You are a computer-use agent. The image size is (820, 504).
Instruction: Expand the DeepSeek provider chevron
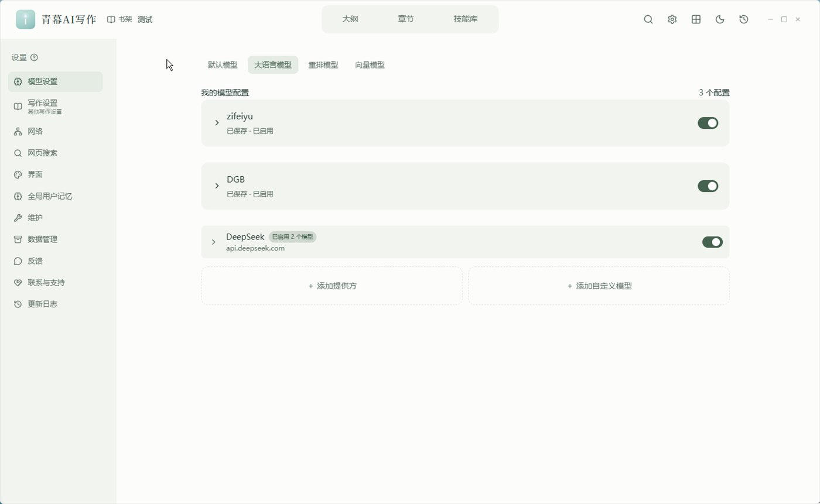pos(214,242)
